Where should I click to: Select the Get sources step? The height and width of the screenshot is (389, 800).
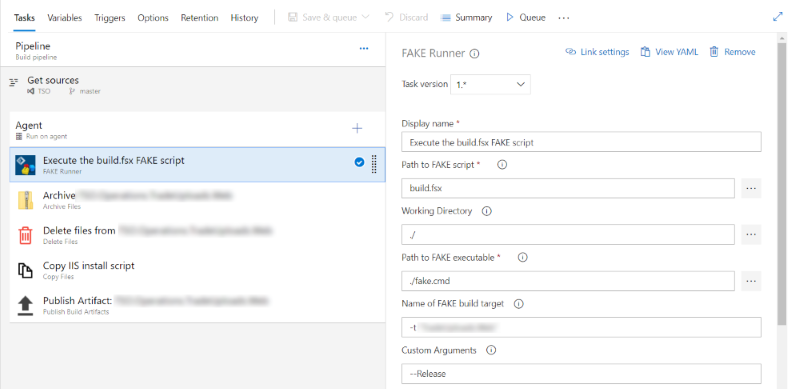pos(193,85)
